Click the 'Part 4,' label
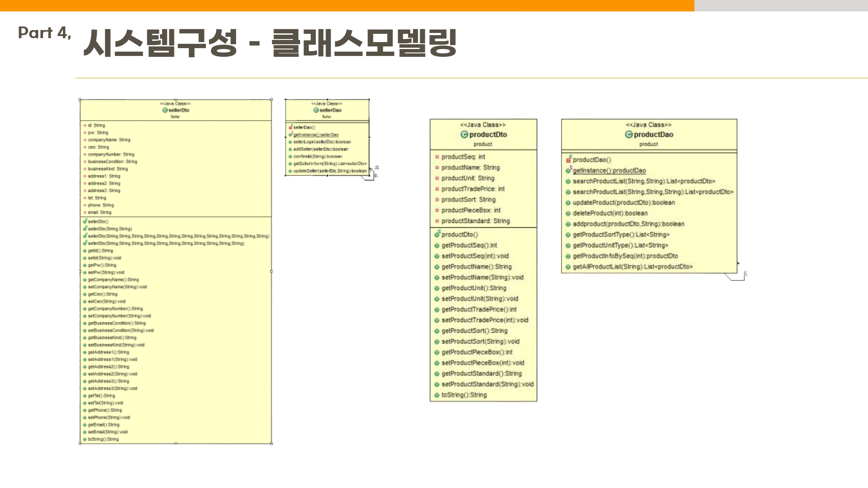The image size is (868, 488). pos(44,33)
